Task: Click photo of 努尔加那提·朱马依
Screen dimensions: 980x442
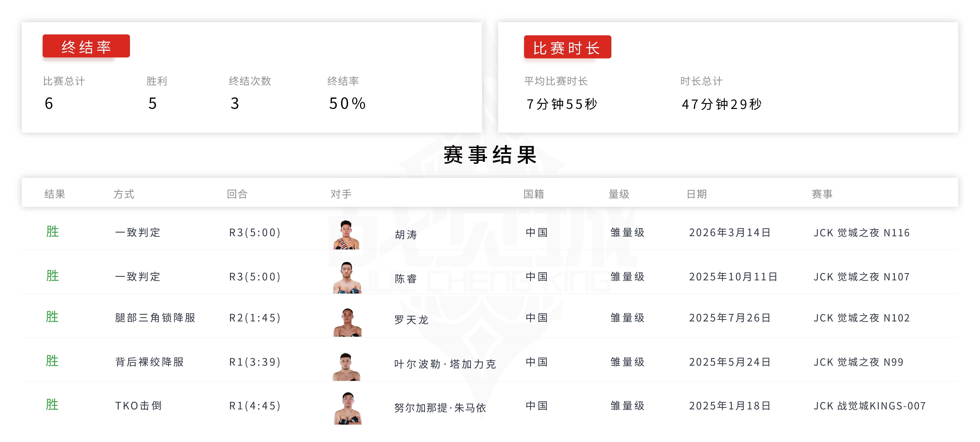Action: point(347,409)
